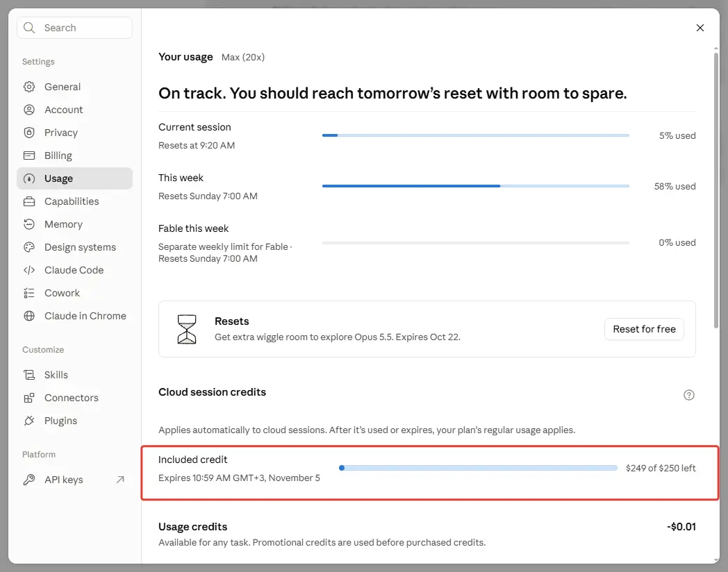Screen dimensions: 728x572
Task: Click the vertical scrollbar of the usage panel
Action: (716, 190)
